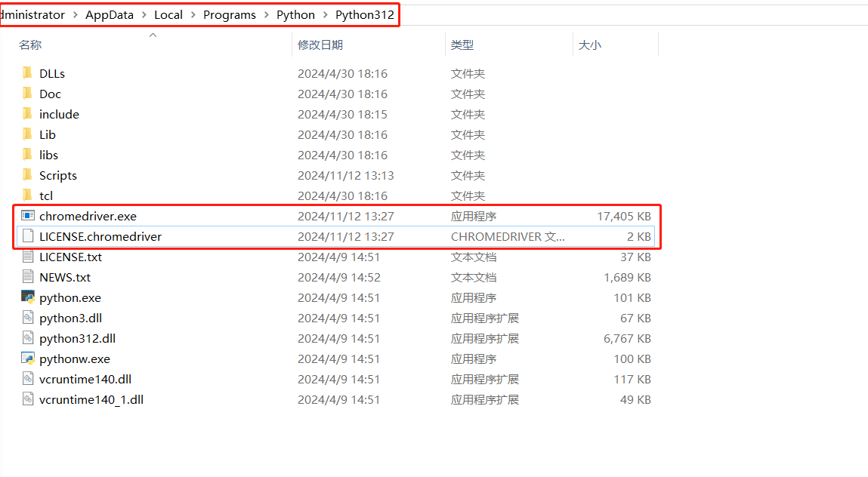Select the LICENSE.txt file name
This screenshot has width=868, height=477.
70,257
